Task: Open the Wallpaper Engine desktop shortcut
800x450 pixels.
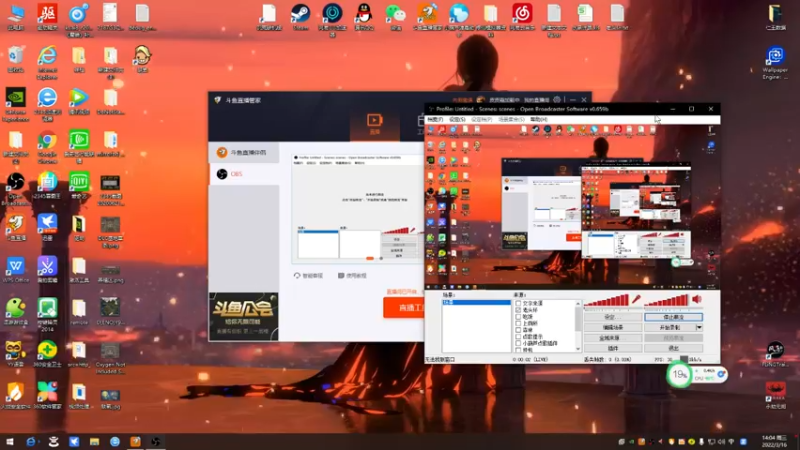Action: pos(775,56)
